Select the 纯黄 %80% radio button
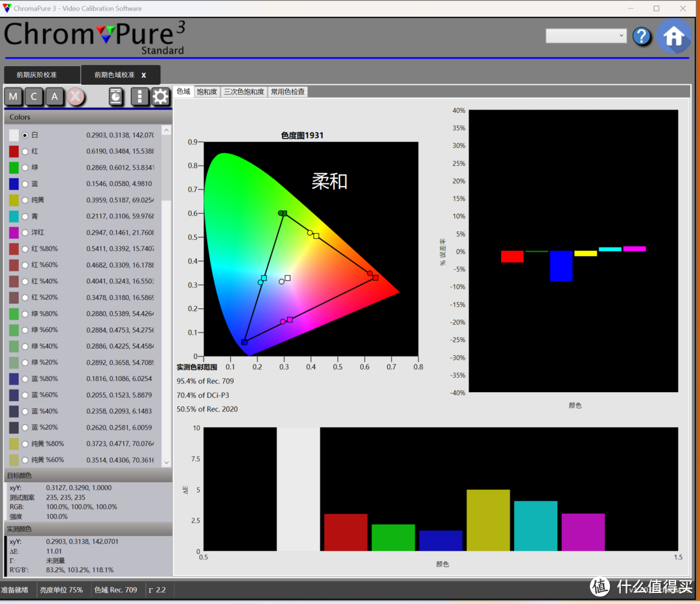Image resolution: width=700 pixels, height=604 pixels. point(25,444)
